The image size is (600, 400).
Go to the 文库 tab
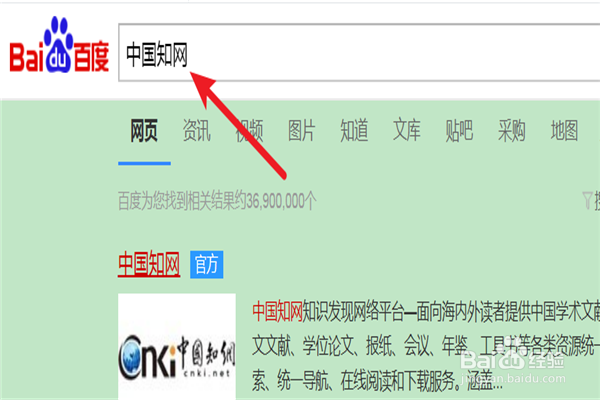pyautogui.click(x=406, y=130)
